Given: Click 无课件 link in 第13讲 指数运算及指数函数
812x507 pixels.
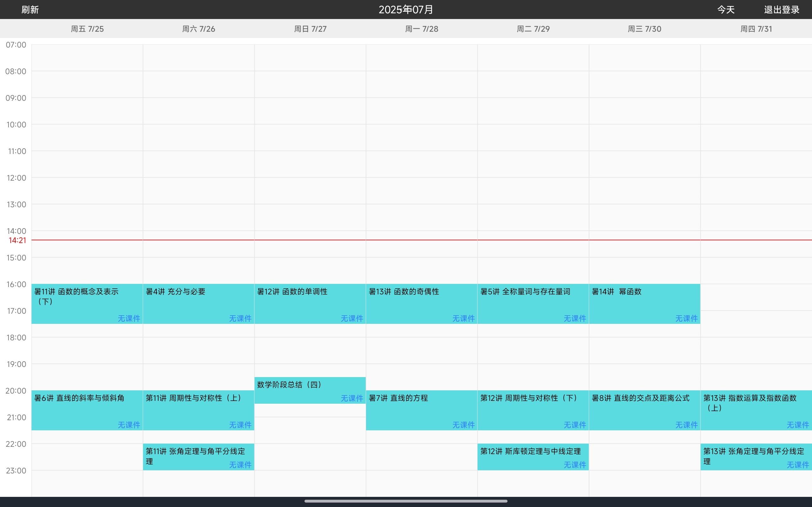Looking at the screenshot, I should tap(798, 425).
